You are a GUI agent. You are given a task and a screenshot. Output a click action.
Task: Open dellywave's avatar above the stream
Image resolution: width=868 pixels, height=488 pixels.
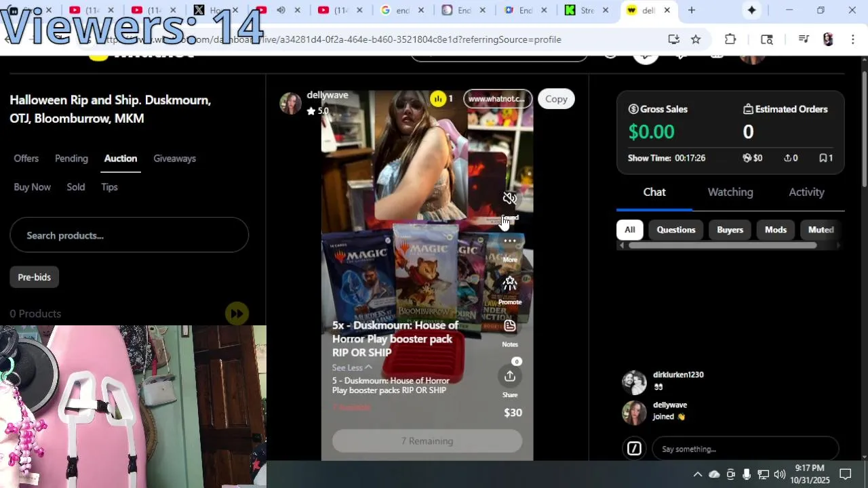point(290,103)
